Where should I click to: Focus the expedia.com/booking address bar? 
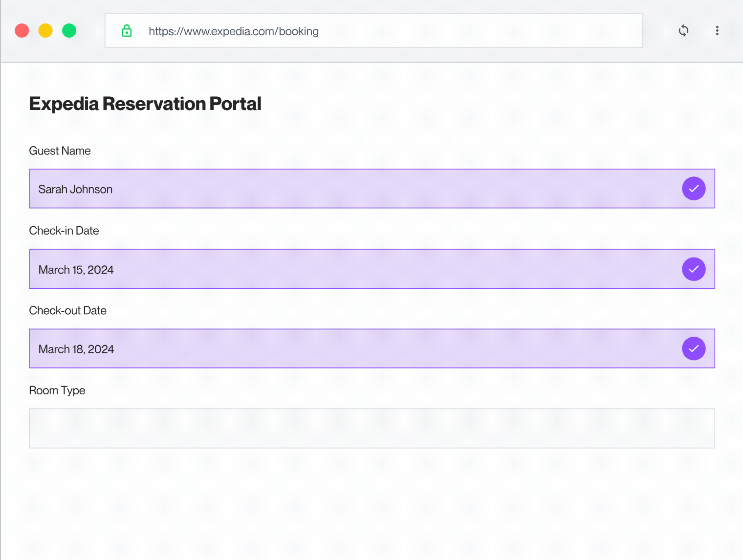[371, 31]
